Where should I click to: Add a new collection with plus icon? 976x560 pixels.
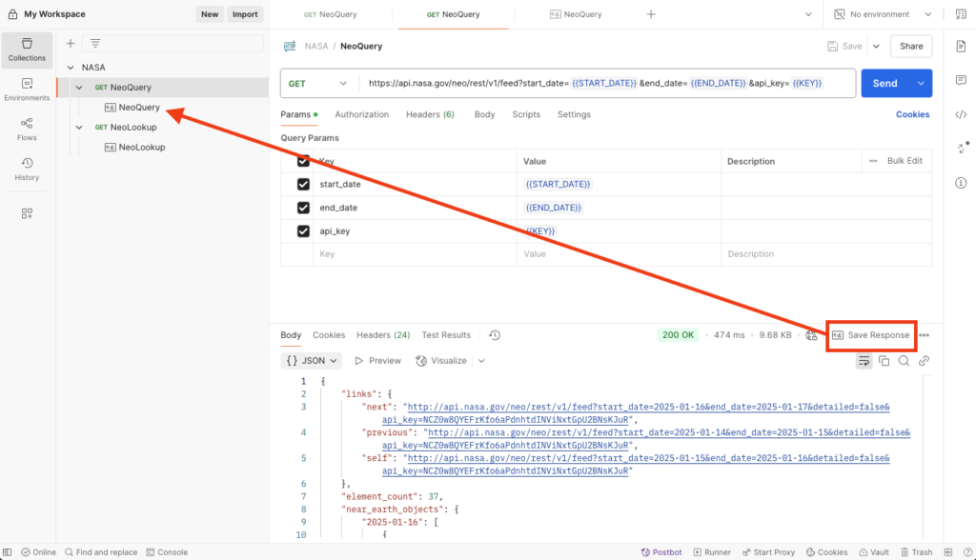pyautogui.click(x=70, y=43)
